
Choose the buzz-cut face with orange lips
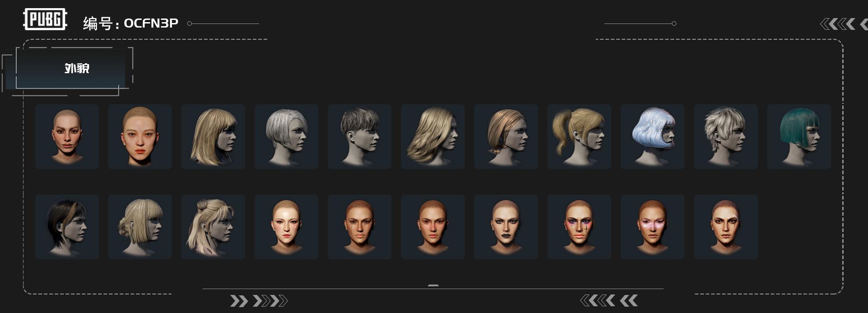point(140,136)
